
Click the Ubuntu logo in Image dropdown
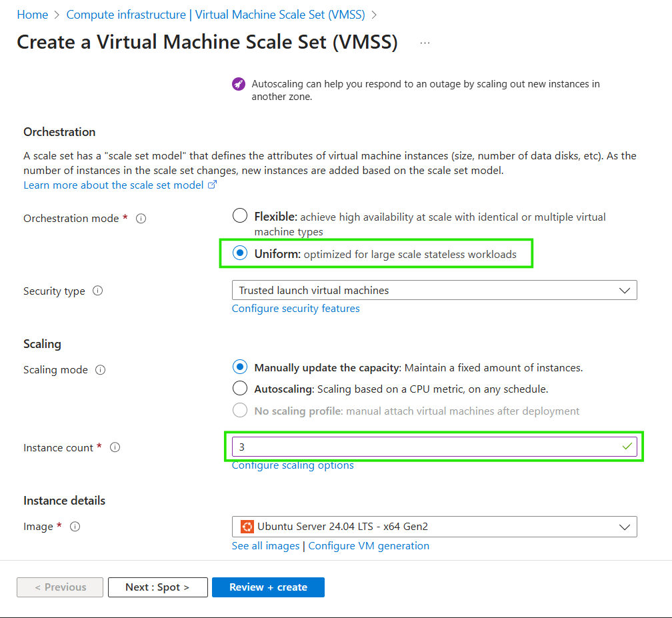(x=247, y=527)
